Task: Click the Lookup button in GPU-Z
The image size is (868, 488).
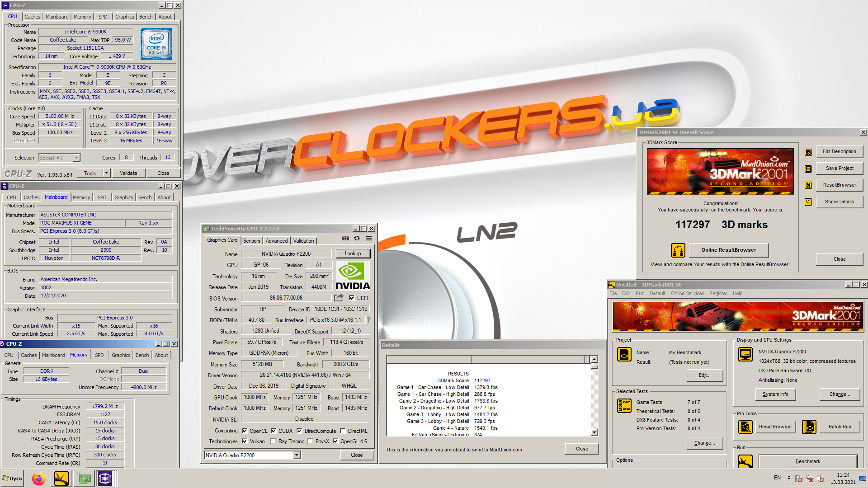Action: [353, 253]
